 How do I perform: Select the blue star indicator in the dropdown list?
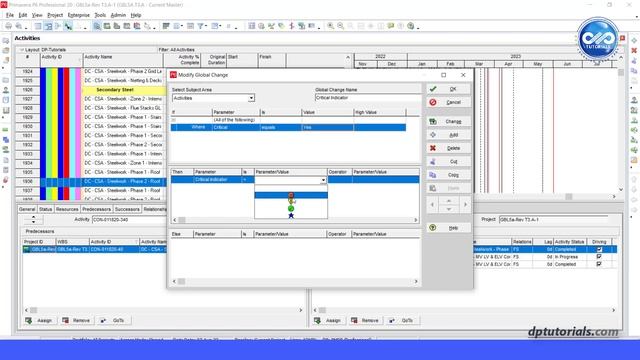click(291, 215)
